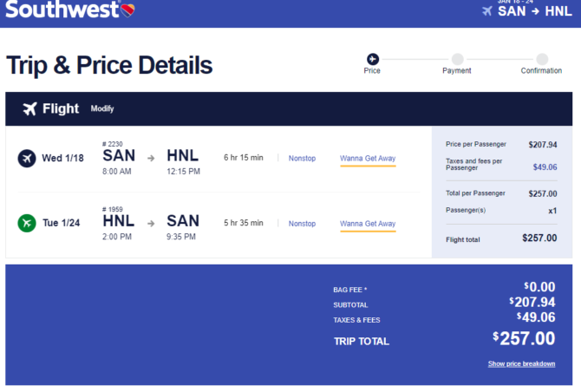Click the Southwest wordmark to go home
The image size is (581, 392).
click(x=62, y=10)
